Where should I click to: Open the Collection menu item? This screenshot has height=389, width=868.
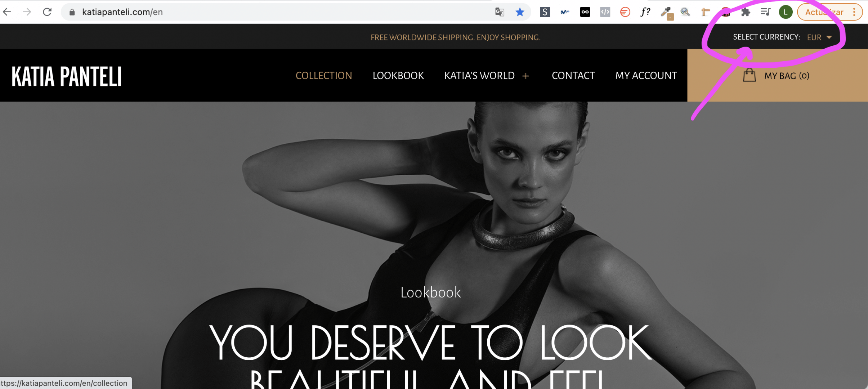324,75
